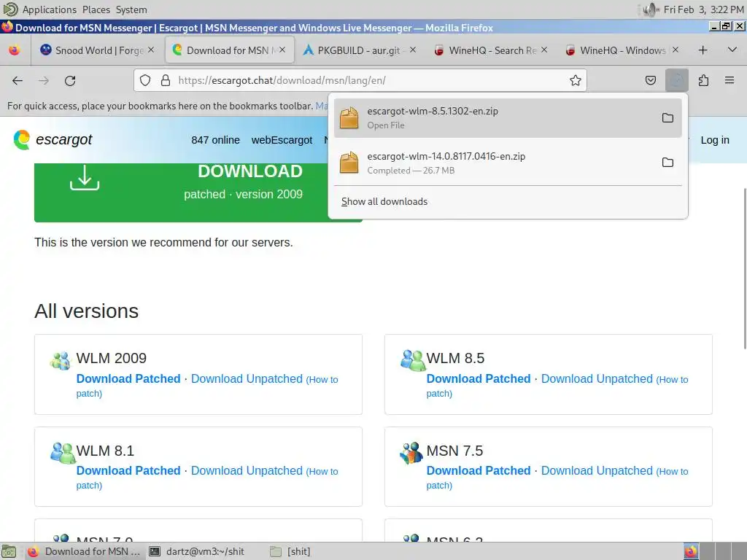Open a new tab with plus icon

click(703, 50)
